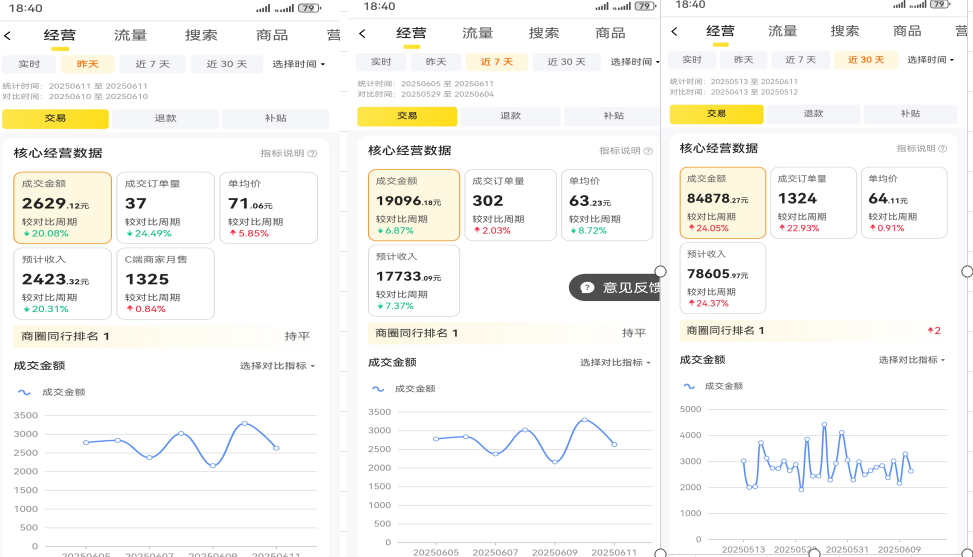Open 选择对比指标 dropdown in right screenshot
Screen dimensions: 973x557
pos(912,360)
